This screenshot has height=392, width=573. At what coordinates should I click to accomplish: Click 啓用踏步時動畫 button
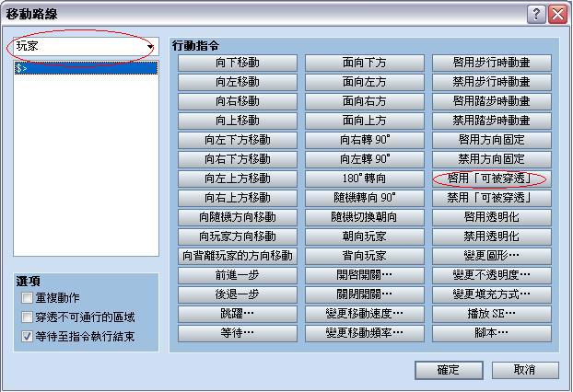coord(492,101)
